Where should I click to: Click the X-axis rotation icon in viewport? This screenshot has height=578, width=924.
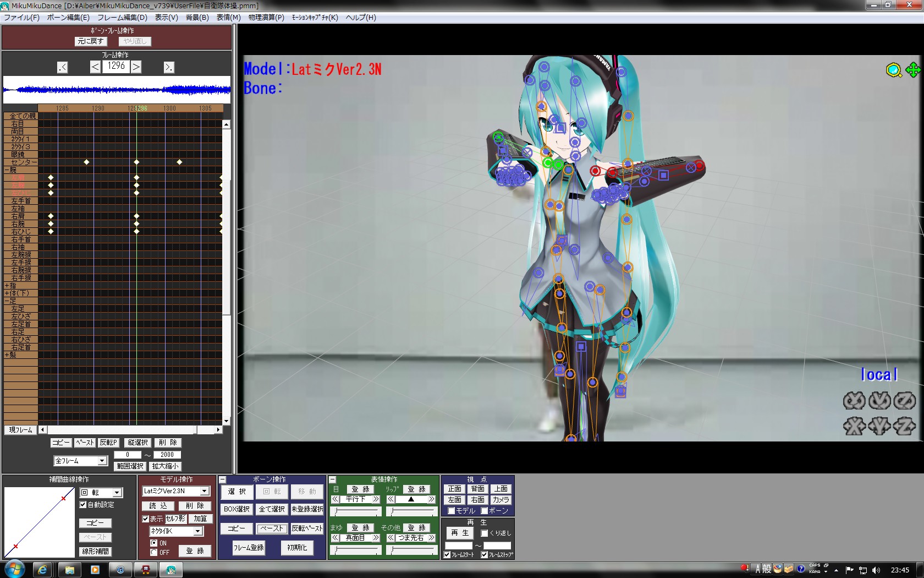tap(854, 401)
